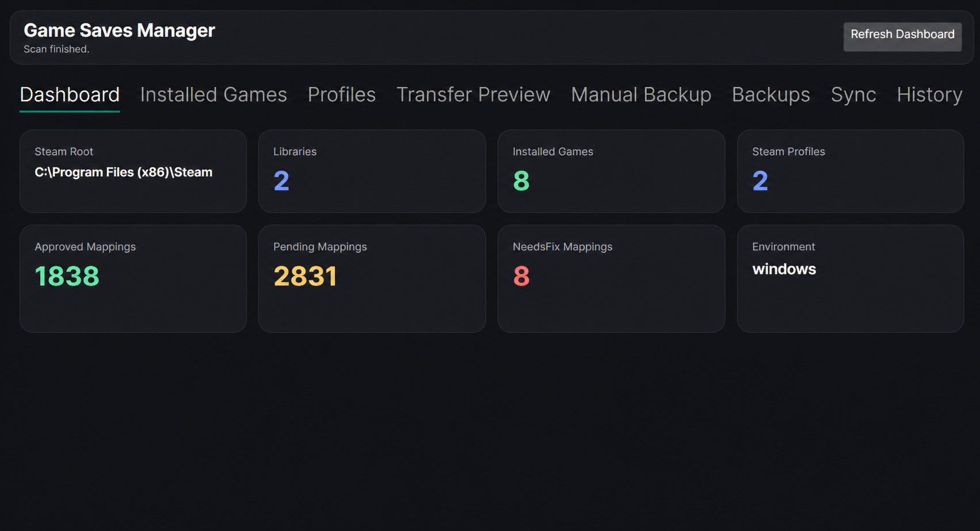980x531 pixels.
Task: Click the Libraries label
Action: 295,151
